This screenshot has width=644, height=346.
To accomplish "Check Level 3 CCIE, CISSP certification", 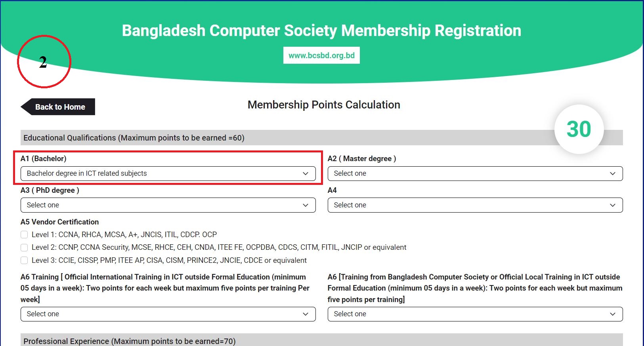I will pos(24,260).
